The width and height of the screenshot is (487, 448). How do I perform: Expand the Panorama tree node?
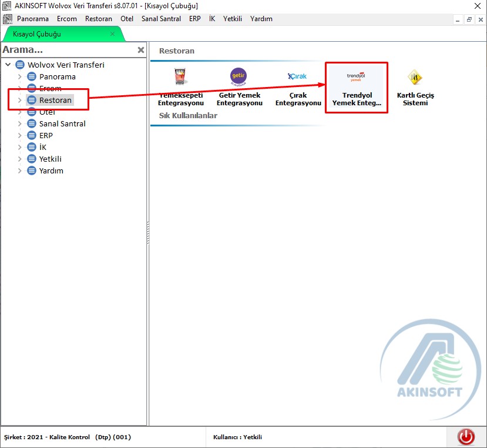tap(19, 76)
